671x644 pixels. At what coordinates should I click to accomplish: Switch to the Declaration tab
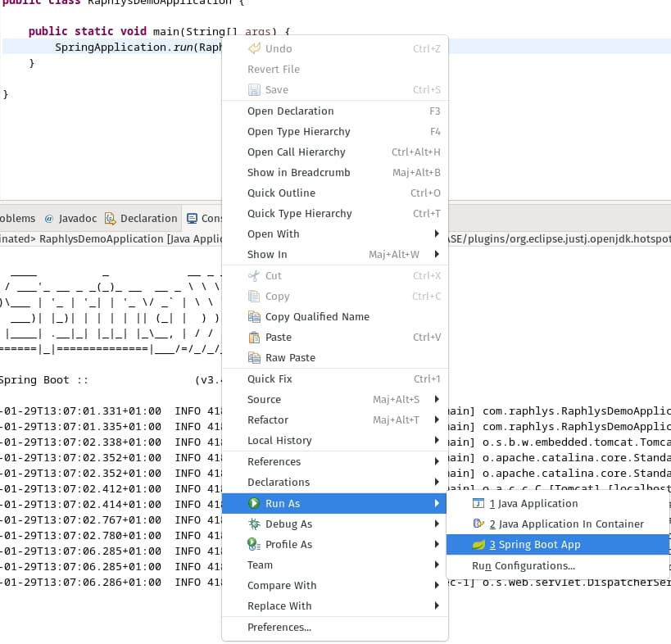pos(147,219)
